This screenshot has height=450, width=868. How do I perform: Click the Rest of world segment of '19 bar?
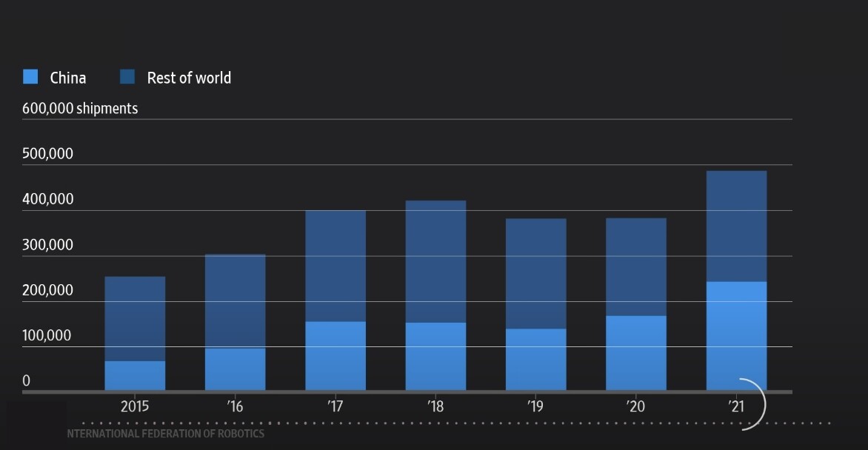(535, 273)
